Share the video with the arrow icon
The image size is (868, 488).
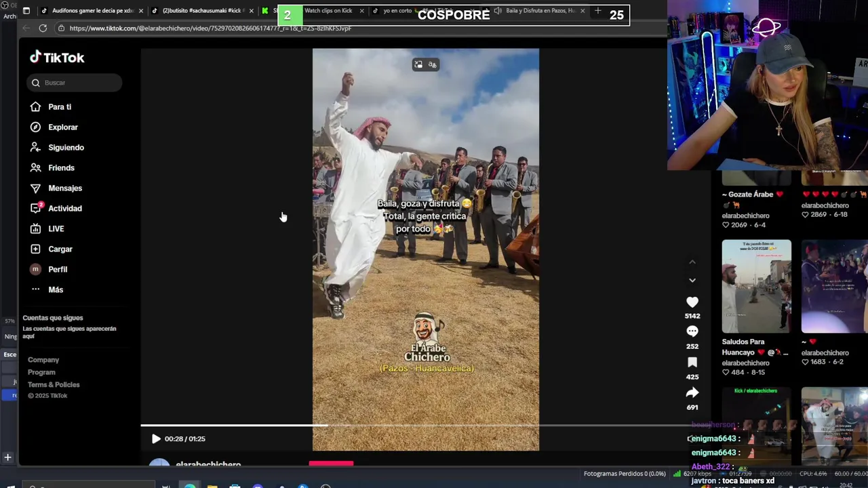[x=692, y=393]
